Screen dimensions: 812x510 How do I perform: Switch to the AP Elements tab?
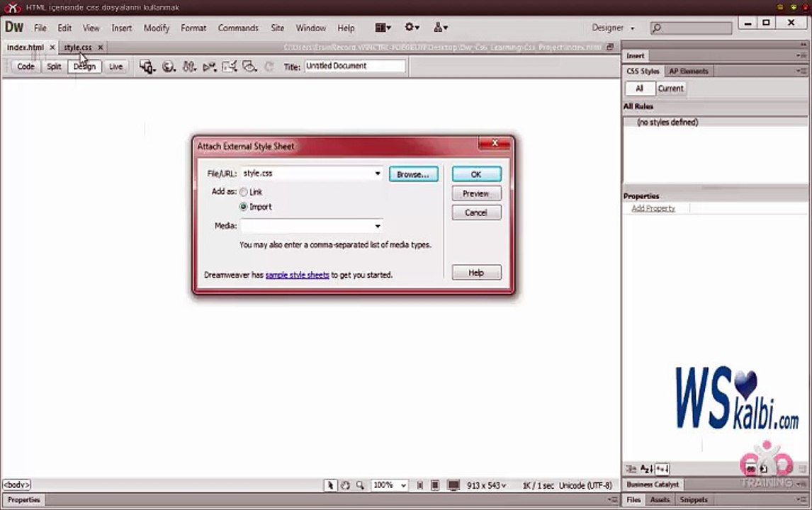688,71
